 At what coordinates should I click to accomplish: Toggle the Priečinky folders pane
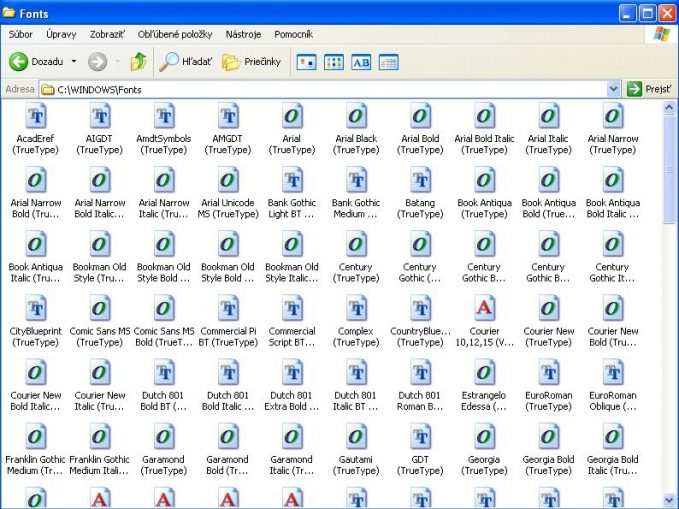[251, 62]
